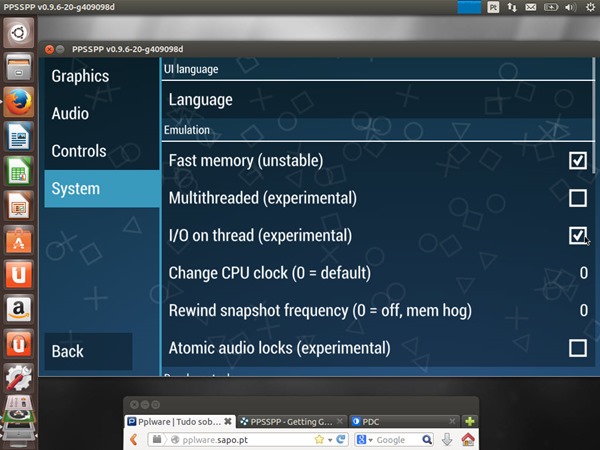This screenshot has width=600, height=450.
Task: Disable Fast memory (unstable) checkbox
Action: (577, 160)
